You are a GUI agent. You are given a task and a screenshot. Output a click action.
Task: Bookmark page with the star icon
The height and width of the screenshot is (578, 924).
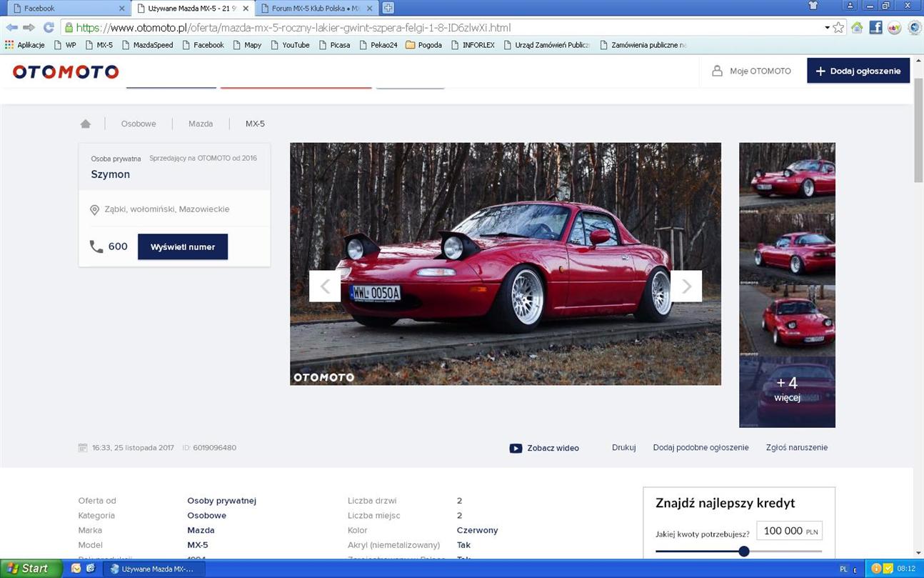point(838,27)
